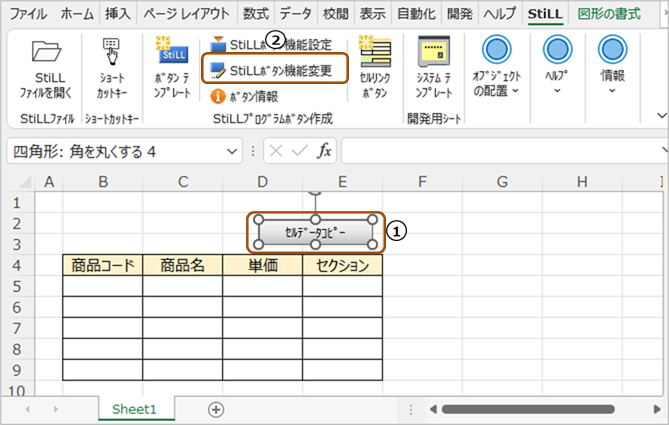Select StiLLボタン機能変更 command
This screenshot has width=669, height=425.
[x=275, y=70]
